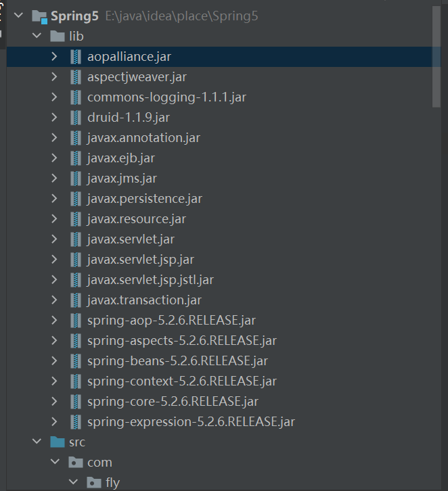
Task: Expand javax.servlet.jar arrow
Action: [54, 239]
